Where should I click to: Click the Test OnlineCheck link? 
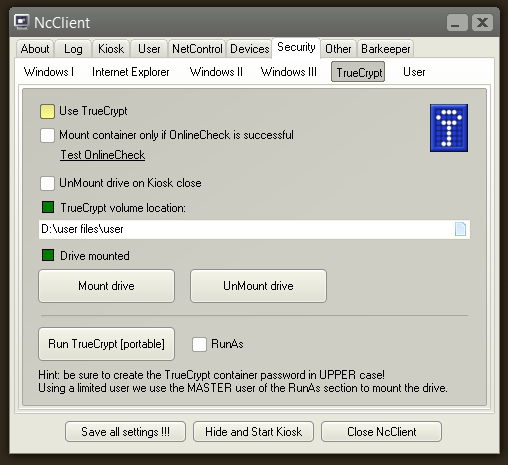[x=103, y=155]
